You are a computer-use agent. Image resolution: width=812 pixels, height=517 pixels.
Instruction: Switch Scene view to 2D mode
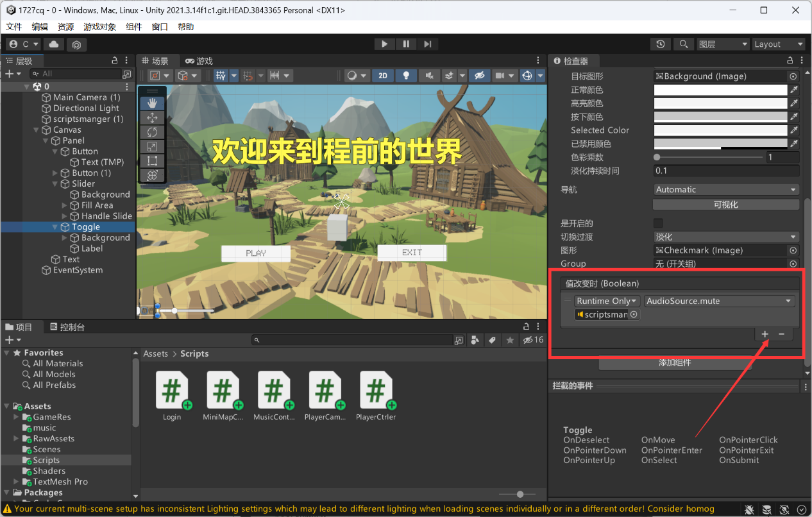tap(383, 75)
